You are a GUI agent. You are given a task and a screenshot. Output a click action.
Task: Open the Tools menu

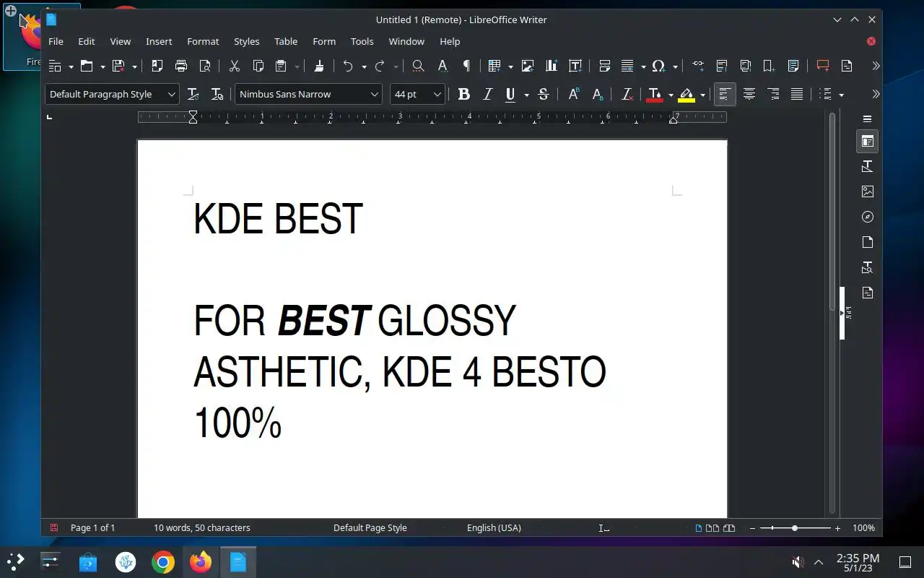point(362,41)
